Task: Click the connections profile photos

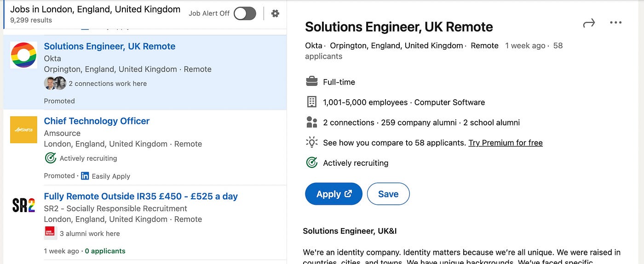Action: click(55, 83)
